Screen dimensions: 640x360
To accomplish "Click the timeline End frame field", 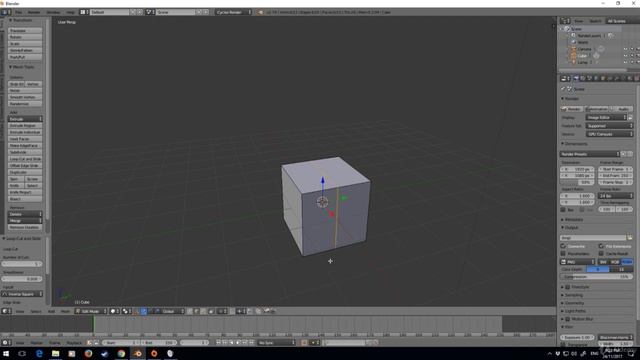I will tap(159, 343).
